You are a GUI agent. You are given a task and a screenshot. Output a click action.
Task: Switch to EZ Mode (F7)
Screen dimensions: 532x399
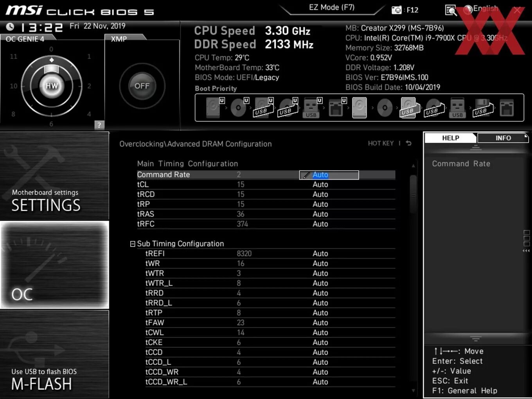point(332,7)
